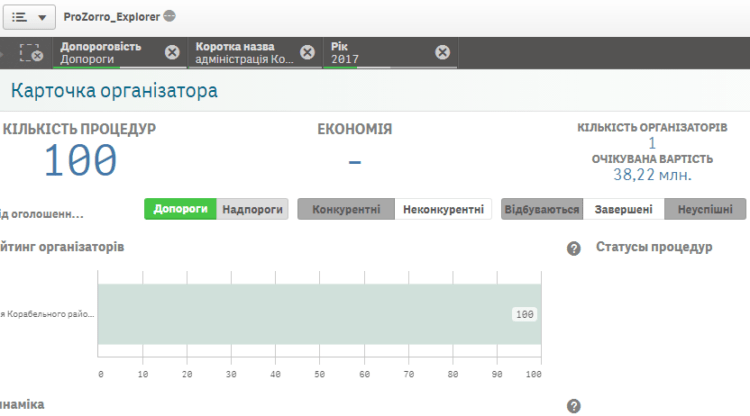Screen dimensions: 750x416
Task: Select the Неконкурентні filter
Action: 442,209
